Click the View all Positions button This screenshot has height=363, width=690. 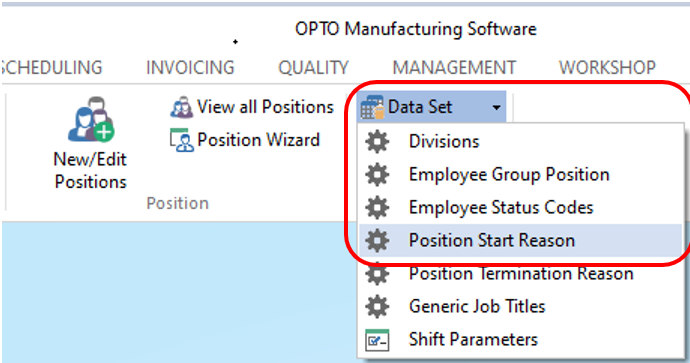point(252,107)
